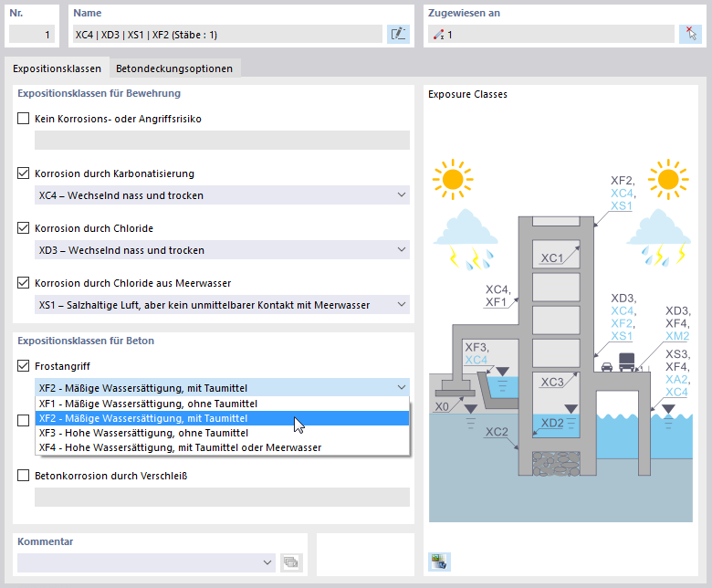The width and height of the screenshot is (712, 588).
Task: Click the Zugewiesen an field
Action: [551, 35]
